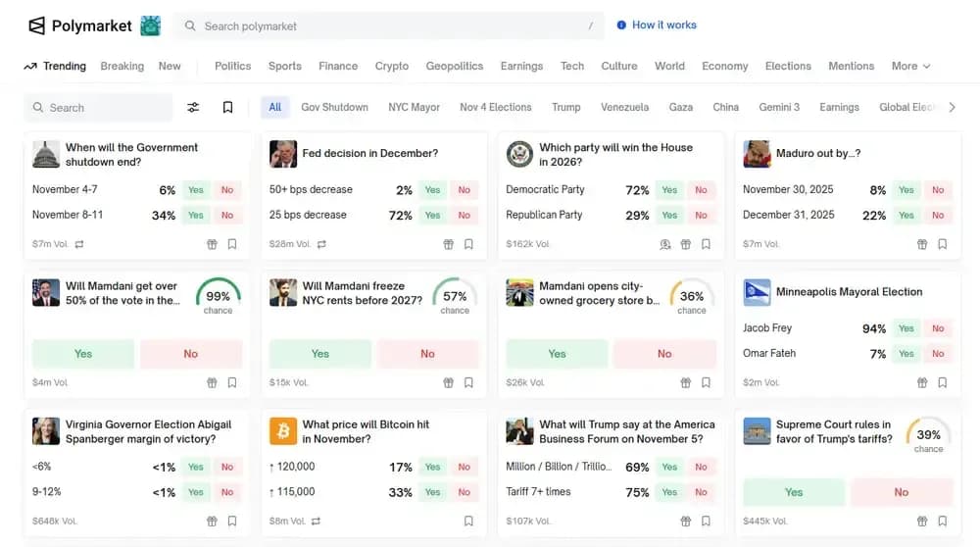Bookmark Mamdani over 50% vote market
Image resolution: width=980 pixels, height=547 pixels.
pyautogui.click(x=232, y=382)
